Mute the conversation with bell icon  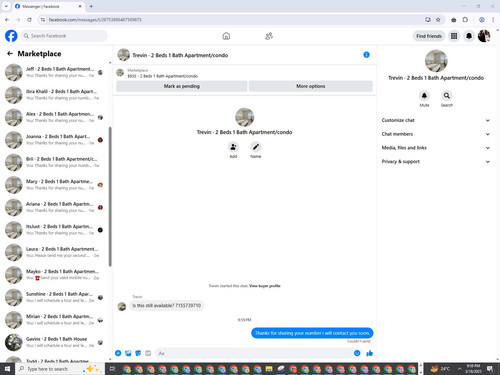pos(424,96)
